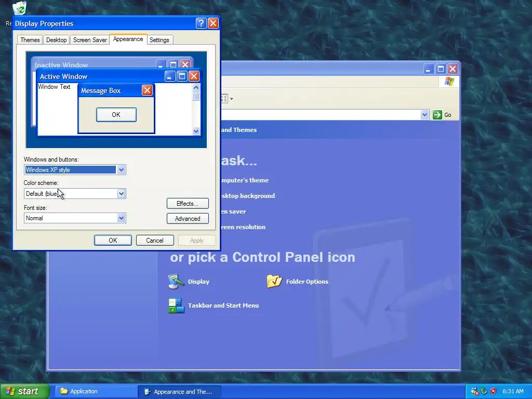Screen dimensions: 532x399
Task: Minimize the Appearance and Themes window
Action: point(428,69)
